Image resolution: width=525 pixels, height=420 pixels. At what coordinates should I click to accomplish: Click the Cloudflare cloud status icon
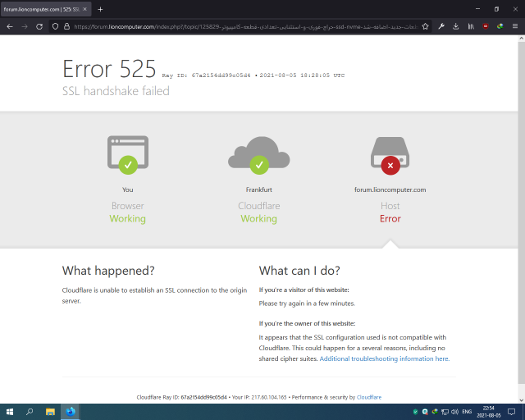[258, 156]
